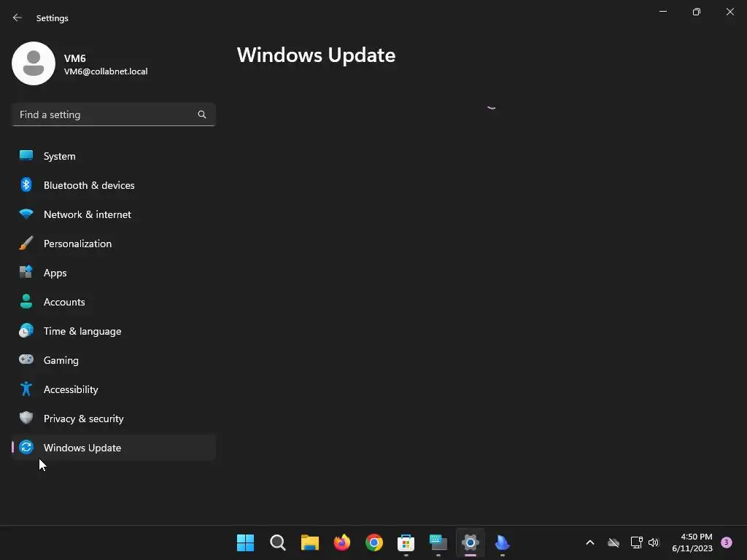Open the volume speaker tray icon
The image size is (747, 560).
tap(653, 542)
